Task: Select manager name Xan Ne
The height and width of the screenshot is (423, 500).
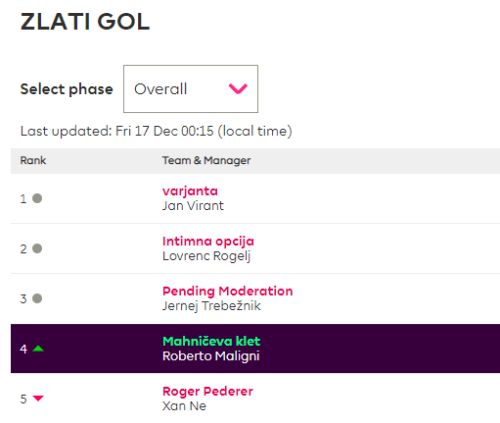Action: (x=184, y=406)
